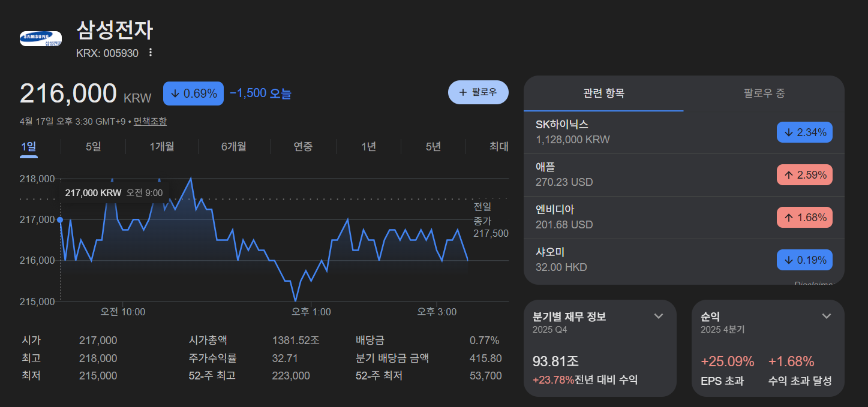
Task: Click the 분기 배당금 금액 value 415.80
Action: 485,358
